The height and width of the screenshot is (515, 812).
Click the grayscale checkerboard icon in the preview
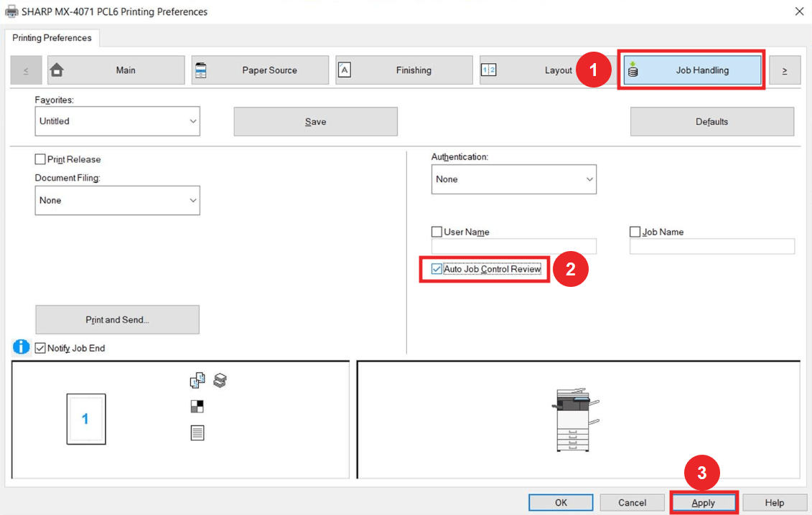197,406
